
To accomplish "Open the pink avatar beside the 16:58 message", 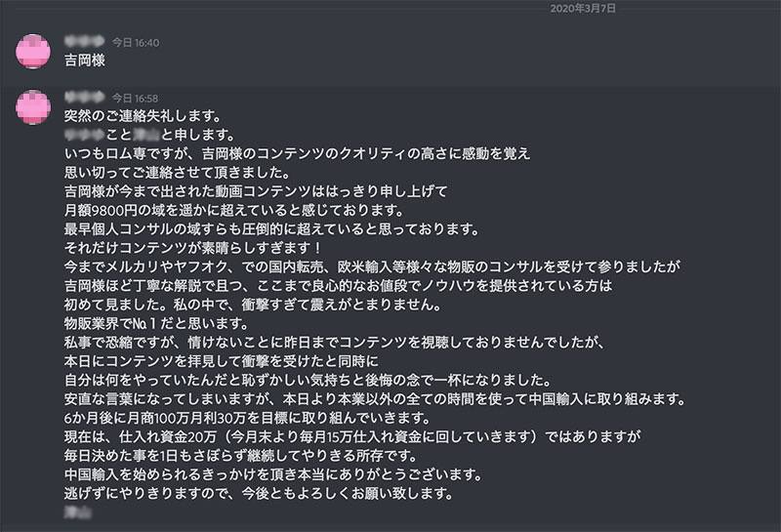I will pyautogui.click(x=33, y=106).
